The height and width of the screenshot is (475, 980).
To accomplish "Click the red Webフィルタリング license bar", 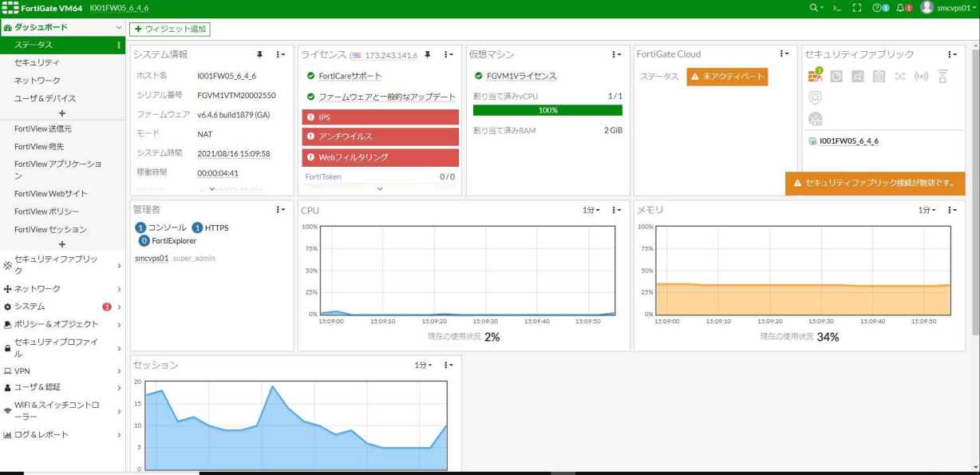I will click(x=381, y=157).
